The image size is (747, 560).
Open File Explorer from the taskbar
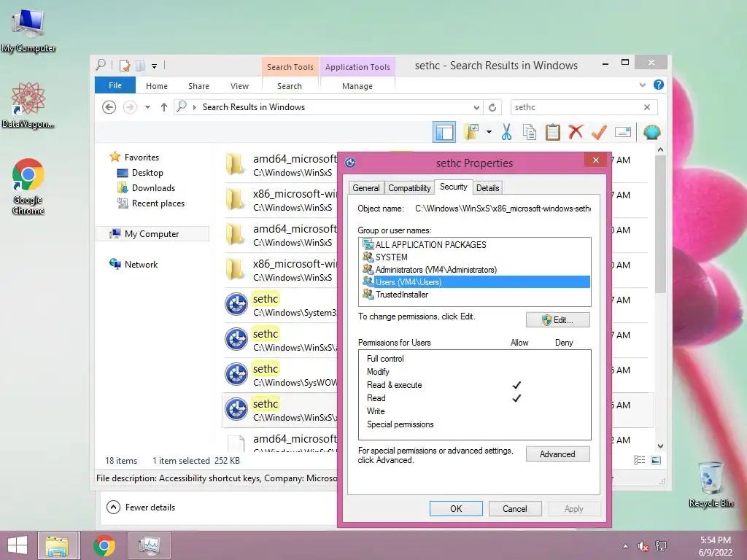pos(57,545)
